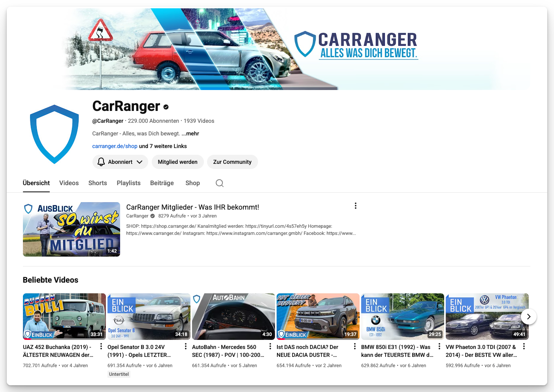Open the 'Opel Senator B 3.0 24V' title
This screenshot has width=554, height=392.
[x=139, y=351]
